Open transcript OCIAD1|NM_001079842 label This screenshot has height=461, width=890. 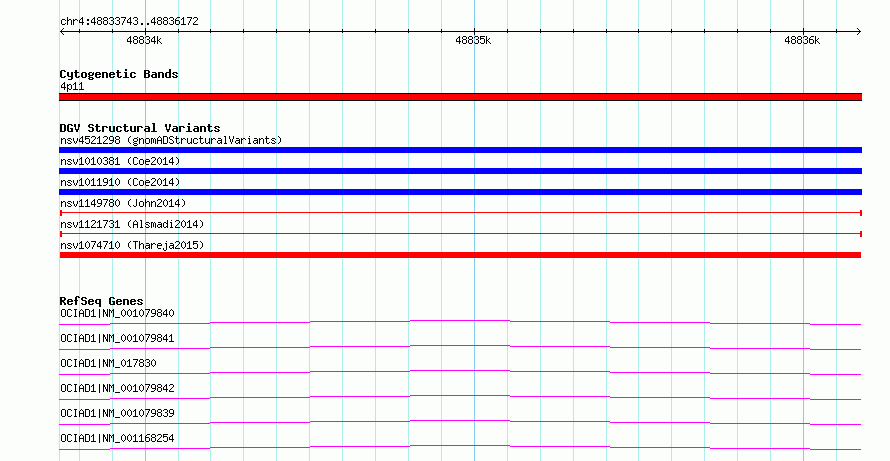[x=117, y=388]
